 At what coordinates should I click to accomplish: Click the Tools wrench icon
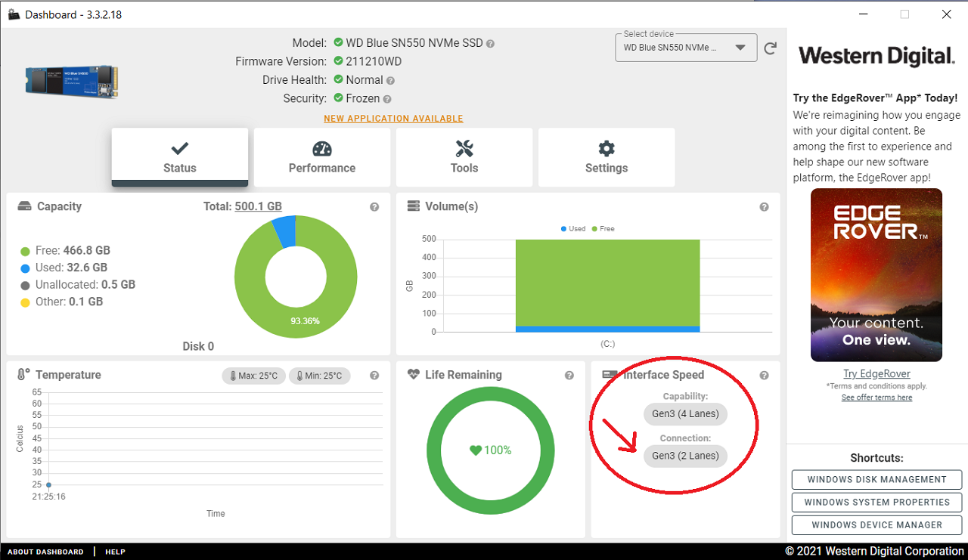click(464, 148)
